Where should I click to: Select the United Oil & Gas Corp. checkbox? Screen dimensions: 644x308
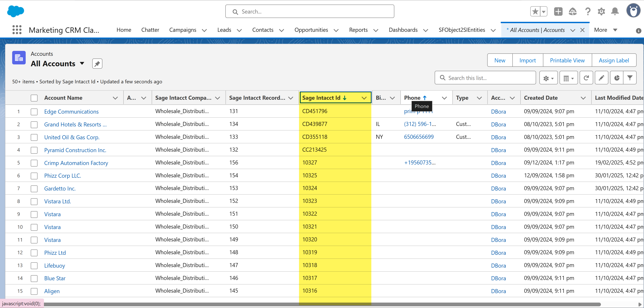point(34,137)
